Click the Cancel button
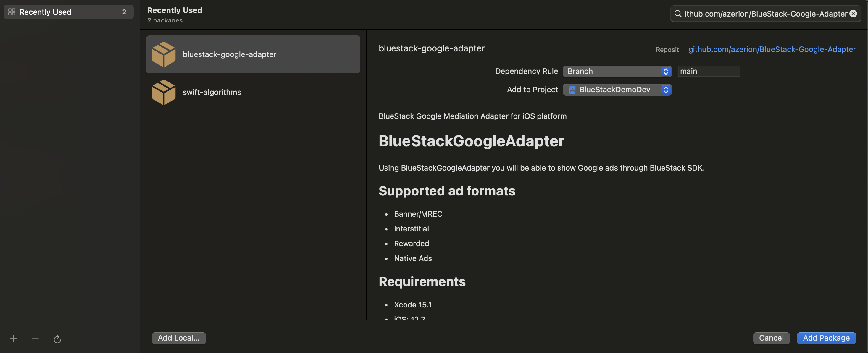This screenshot has height=353, width=868. [771, 338]
